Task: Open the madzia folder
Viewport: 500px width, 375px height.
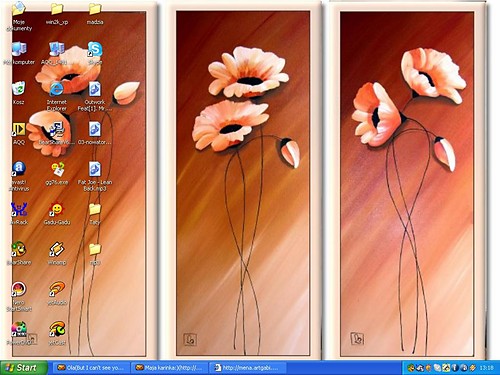Action: [95, 9]
